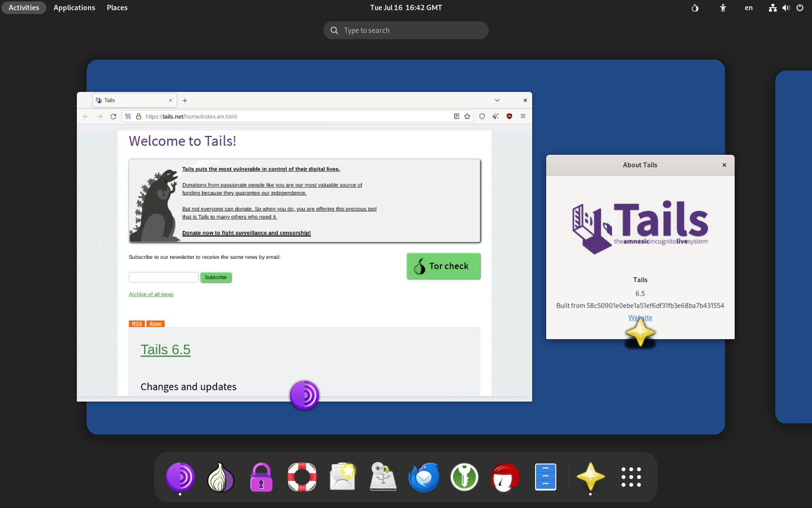
Task: Open the en keyboard layout dropdown
Action: click(749, 8)
